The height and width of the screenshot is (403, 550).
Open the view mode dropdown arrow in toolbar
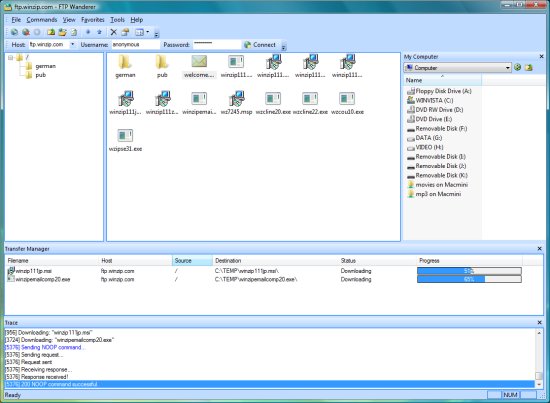[148, 32]
